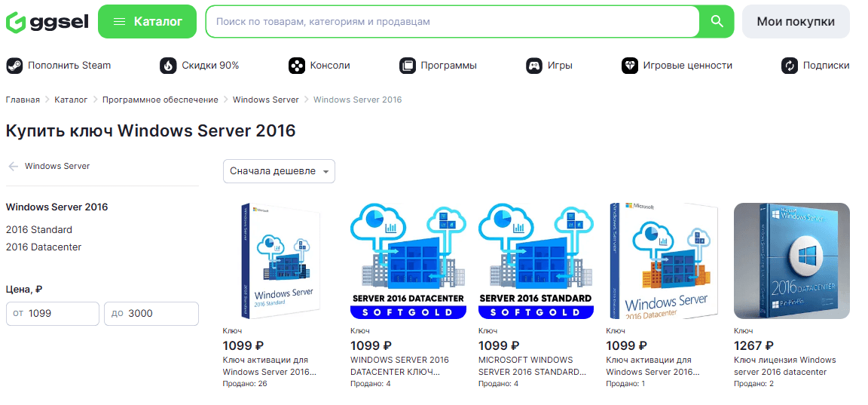
Task: Open Скидки 90% section
Action: pyautogui.click(x=210, y=66)
